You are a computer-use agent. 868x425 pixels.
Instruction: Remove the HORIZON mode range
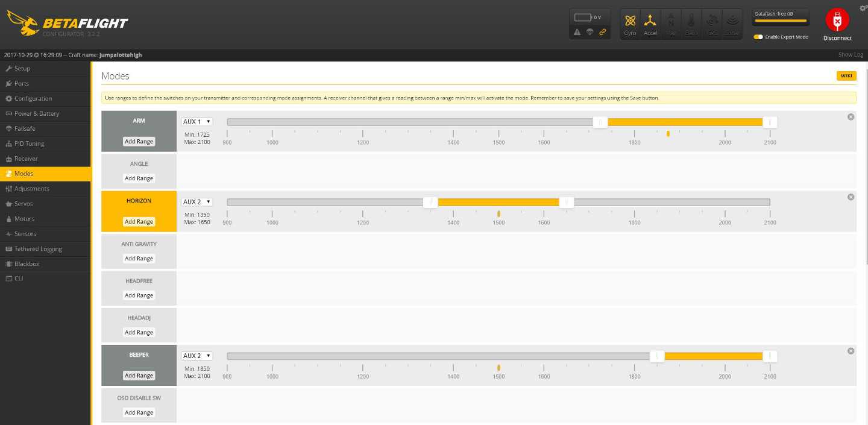(x=851, y=197)
